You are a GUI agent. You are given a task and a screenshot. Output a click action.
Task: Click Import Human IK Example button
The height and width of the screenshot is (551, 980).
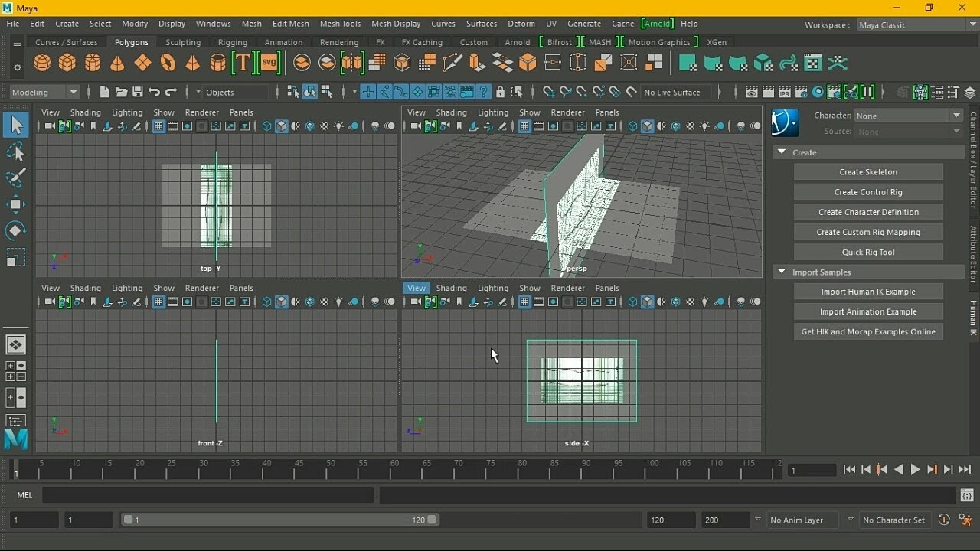click(x=868, y=292)
